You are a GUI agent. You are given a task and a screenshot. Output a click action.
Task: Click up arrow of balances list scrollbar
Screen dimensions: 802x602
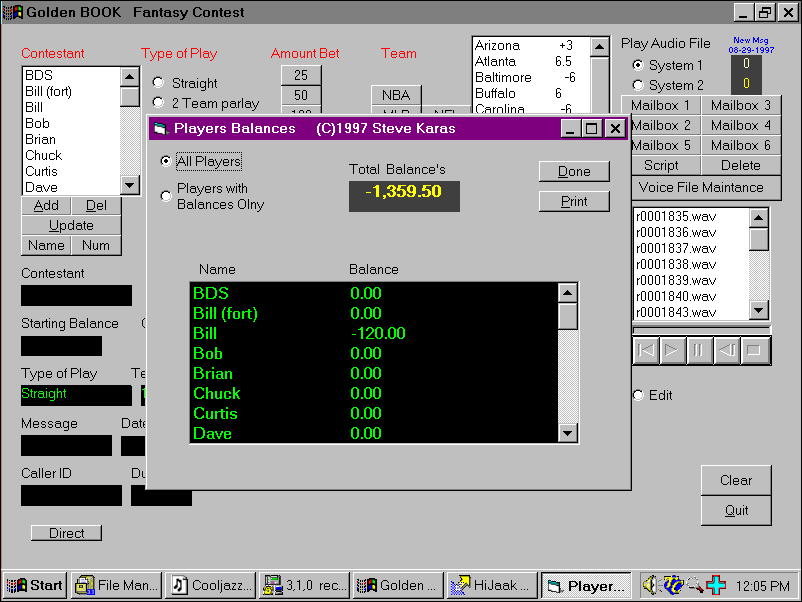click(x=568, y=293)
